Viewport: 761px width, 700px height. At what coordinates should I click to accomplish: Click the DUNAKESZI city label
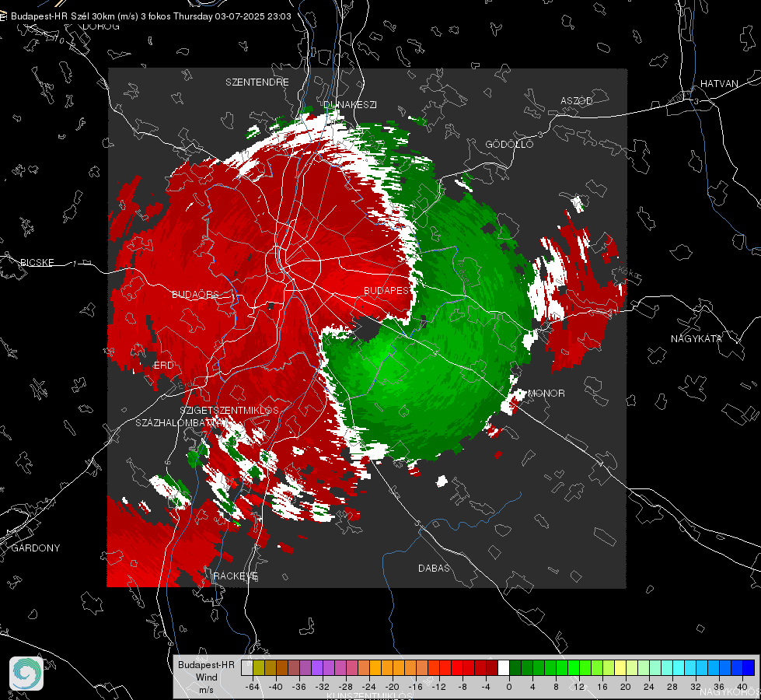(351, 104)
